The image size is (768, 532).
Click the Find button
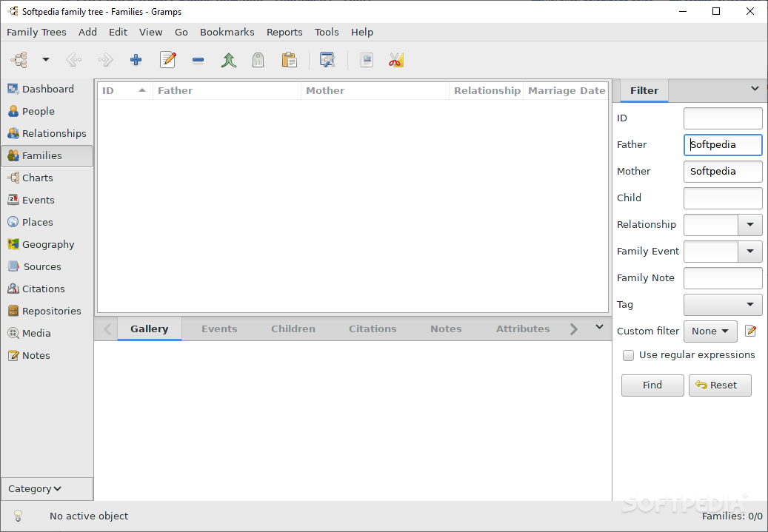coord(652,385)
